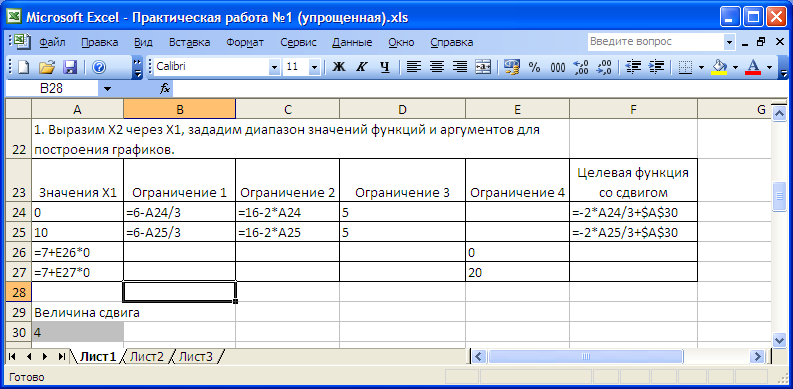
Task: Open the borders dropdown arrow
Action: point(701,67)
